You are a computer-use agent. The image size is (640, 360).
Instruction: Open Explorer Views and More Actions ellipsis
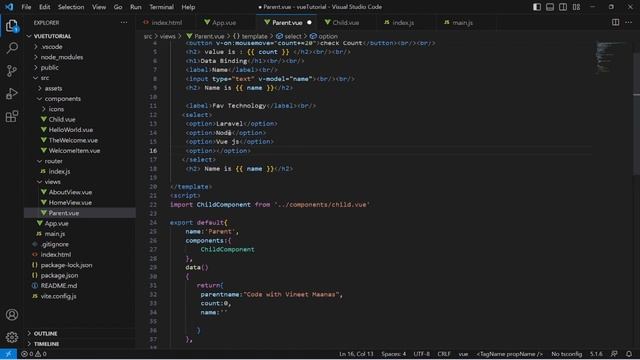[x=124, y=22]
